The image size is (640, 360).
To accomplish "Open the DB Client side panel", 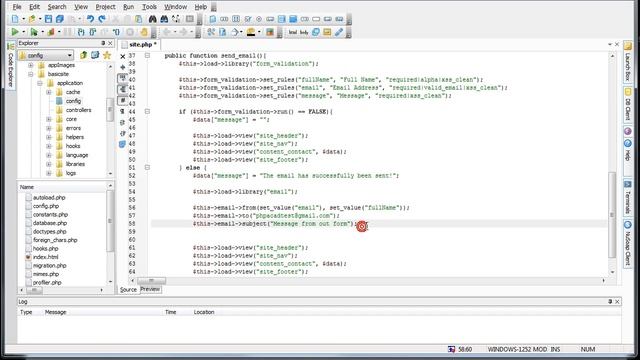I will pos(628,103).
